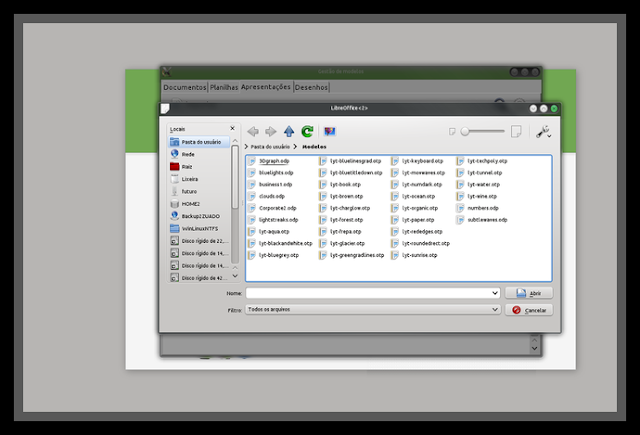Select file business1.odp

click(270, 185)
